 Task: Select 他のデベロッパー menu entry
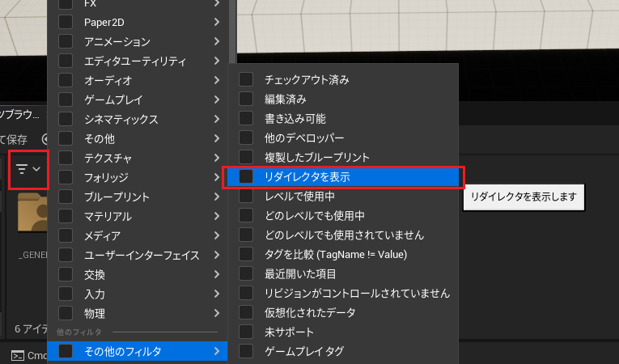click(x=343, y=138)
